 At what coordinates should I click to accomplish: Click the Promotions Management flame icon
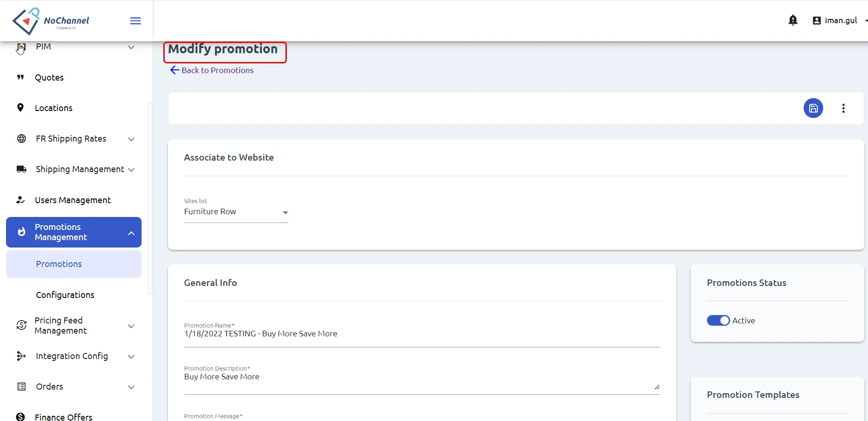(21, 232)
